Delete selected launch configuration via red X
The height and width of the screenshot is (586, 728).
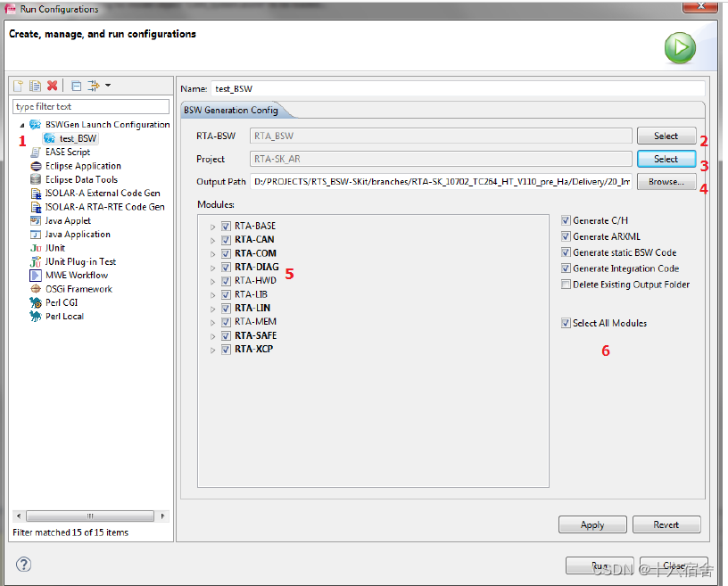coord(53,86)
